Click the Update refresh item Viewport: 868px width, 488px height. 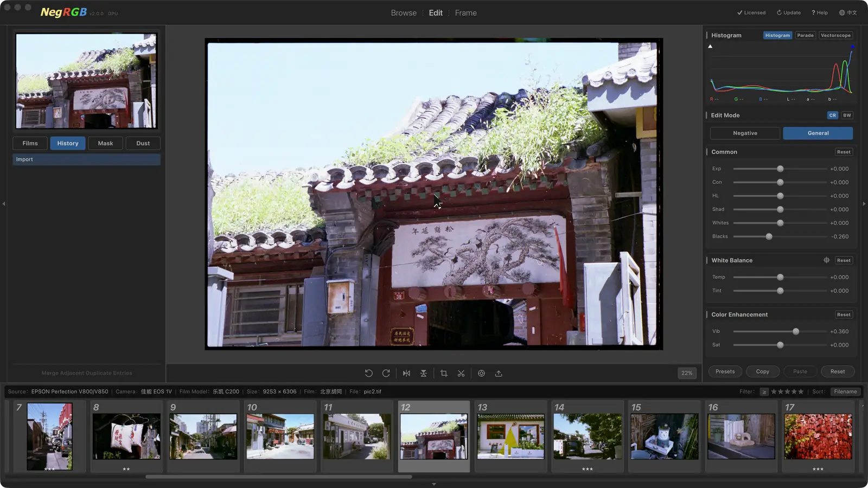pyautogui.click(x=788, y=12)
